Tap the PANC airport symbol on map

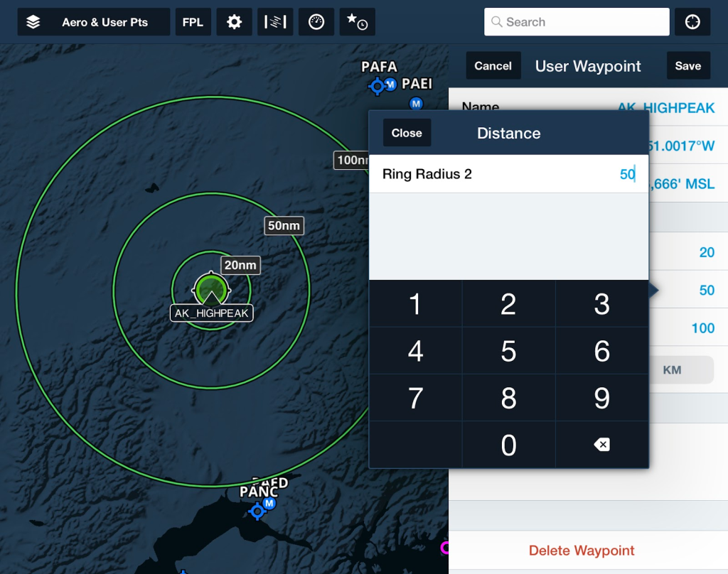(257, 511)
